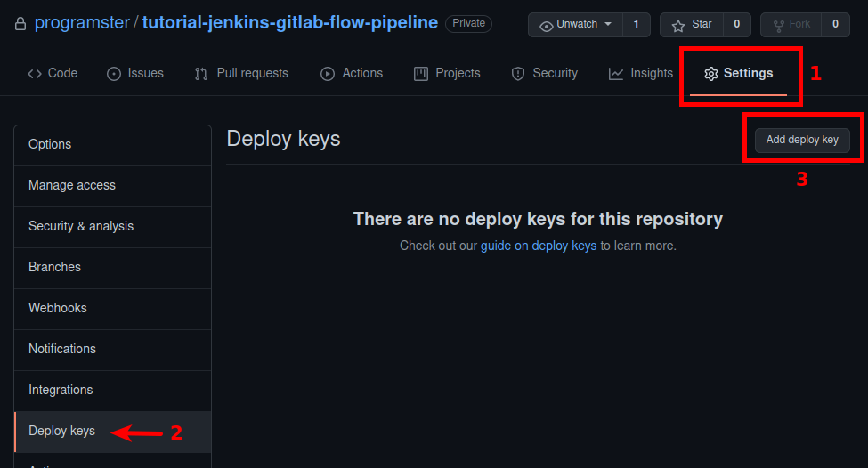Open the Security tab
Image resolution: width=868 pixels, height=468 pixels.
[545, 73]
